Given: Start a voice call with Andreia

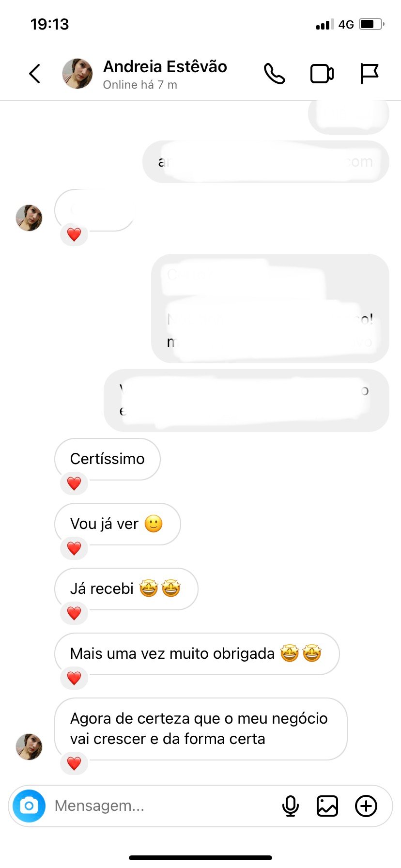Looking at the screenshot, I should pyautogui.click(x=274, y=74).
